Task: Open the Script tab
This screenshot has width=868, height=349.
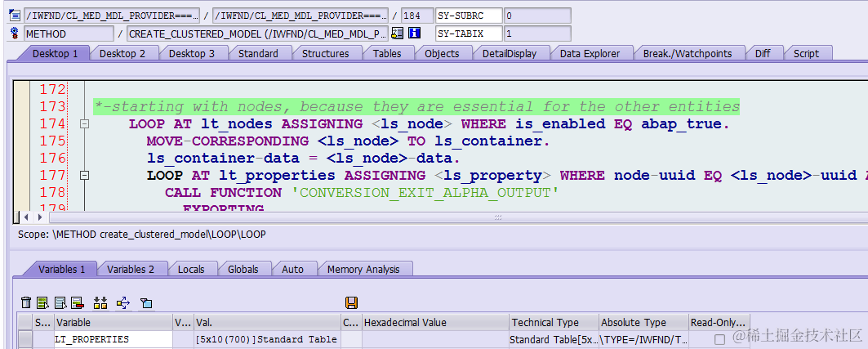Action: 806,54
